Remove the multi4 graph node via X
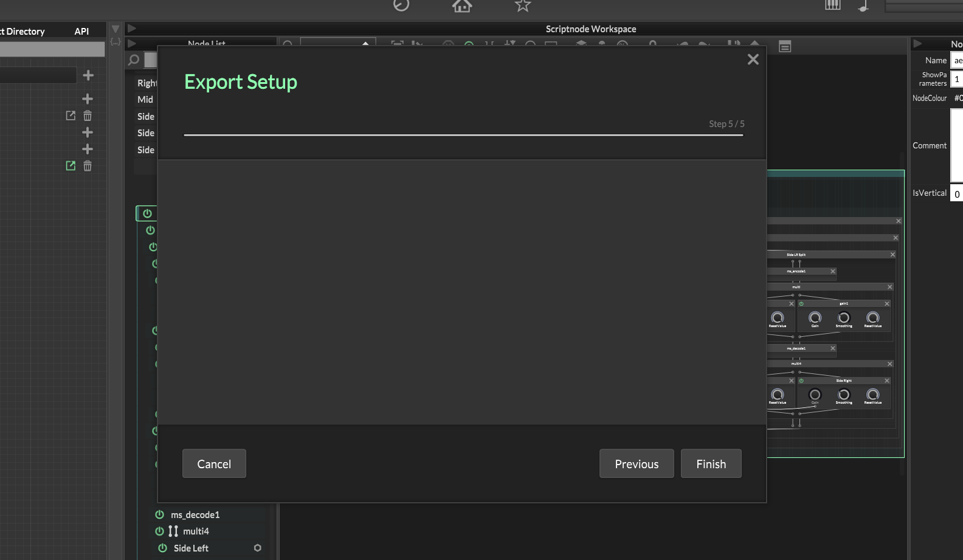Image resolution: width=963 pixels, height=560 pixels. [x=889, y=364]
